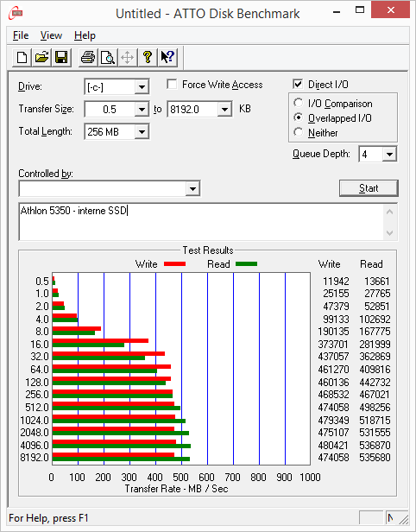The width and height of the screenshot is (416, 532).
Task: Choose the Neither radio option
Action: click(298, 132)
